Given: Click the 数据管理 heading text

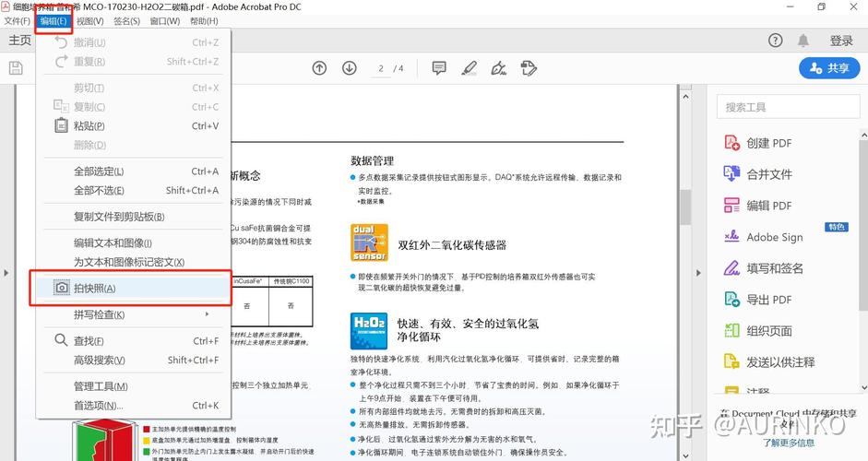Looking at the screenshot, I should [372, 160].
